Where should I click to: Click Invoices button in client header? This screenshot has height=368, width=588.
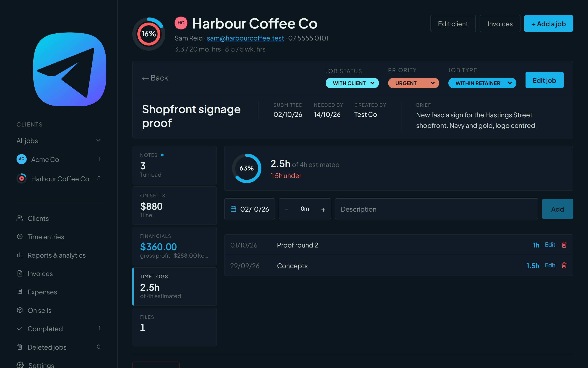[500, 24]
